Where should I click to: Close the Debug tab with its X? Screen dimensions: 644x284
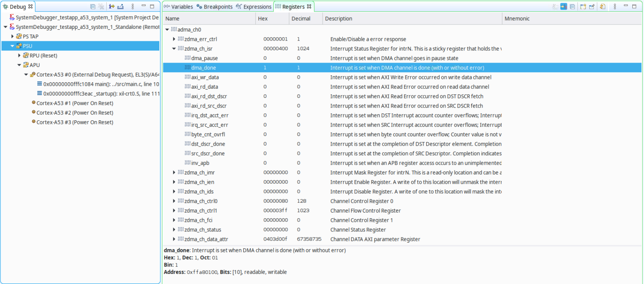[30, 6]
